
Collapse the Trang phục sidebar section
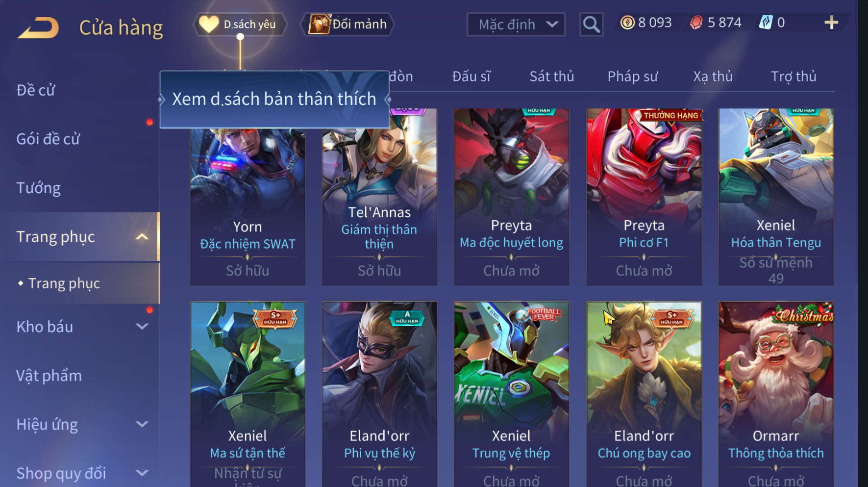coord(142,237)
